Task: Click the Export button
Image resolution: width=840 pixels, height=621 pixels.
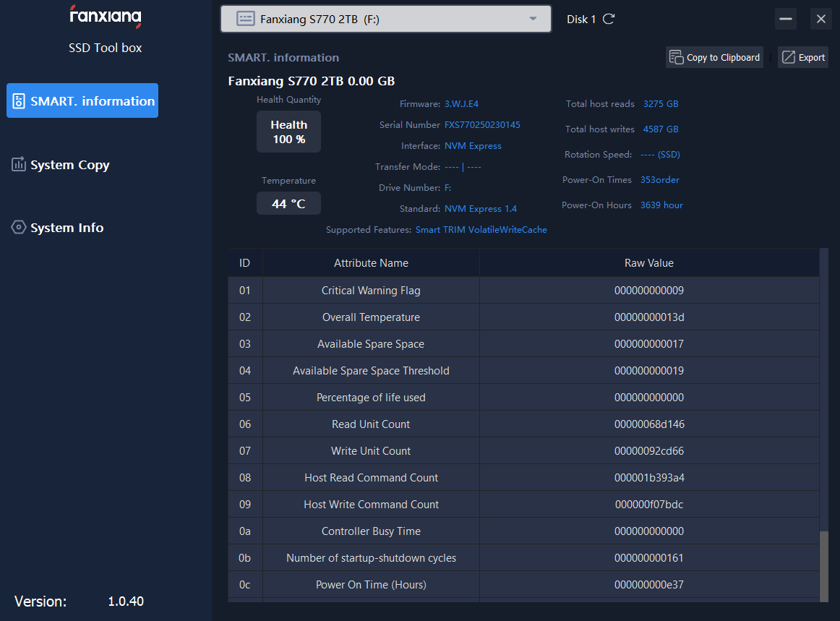Action: point(803,57)
